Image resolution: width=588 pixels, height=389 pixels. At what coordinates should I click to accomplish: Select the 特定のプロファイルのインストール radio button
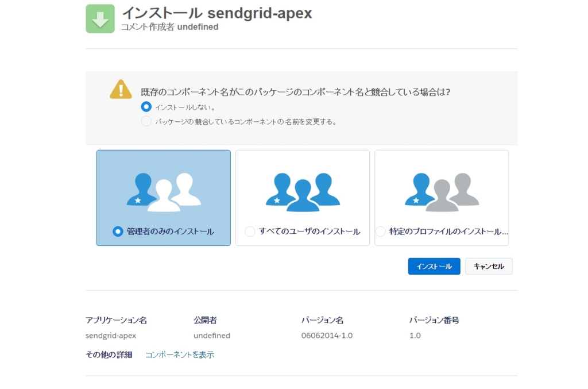coord(380,232)
